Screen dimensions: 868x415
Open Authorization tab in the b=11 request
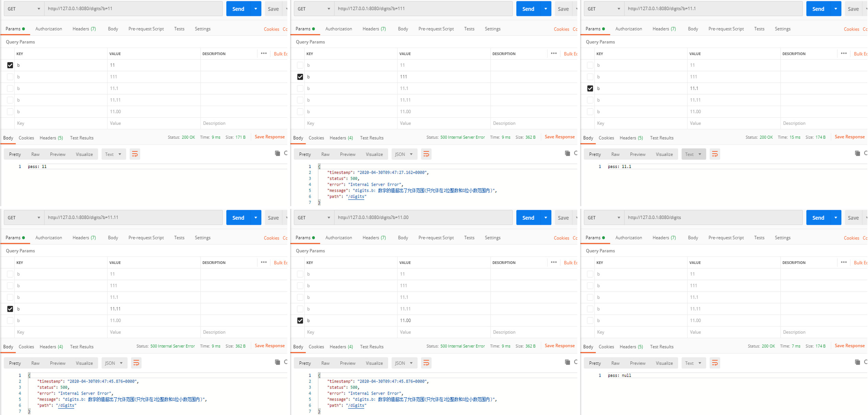49,29
